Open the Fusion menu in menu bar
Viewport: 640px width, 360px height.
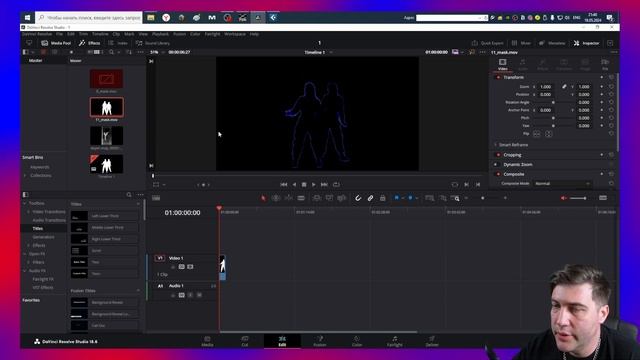tap(180, 34)
